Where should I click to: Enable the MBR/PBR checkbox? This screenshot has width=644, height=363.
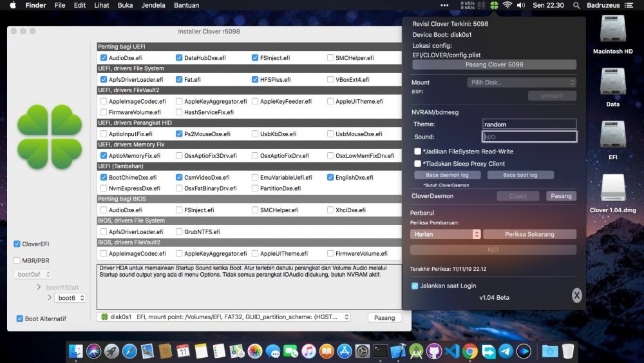point(17,260)
